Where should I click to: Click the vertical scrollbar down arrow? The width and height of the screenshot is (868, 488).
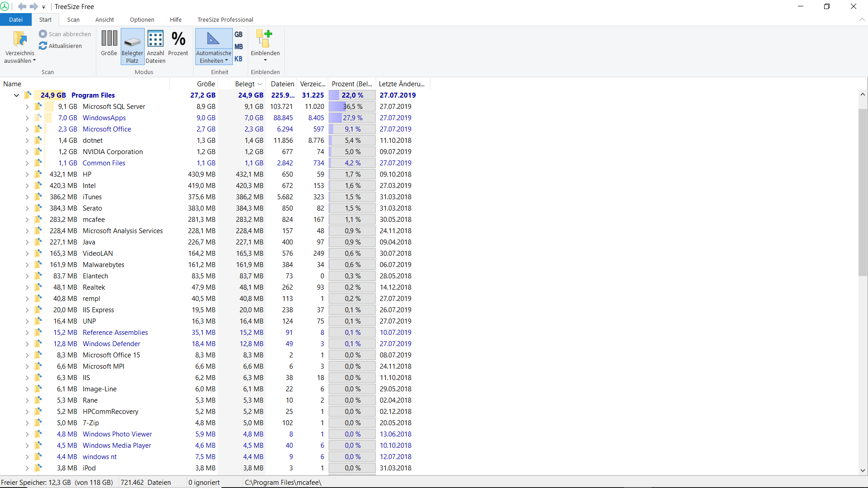863,470
